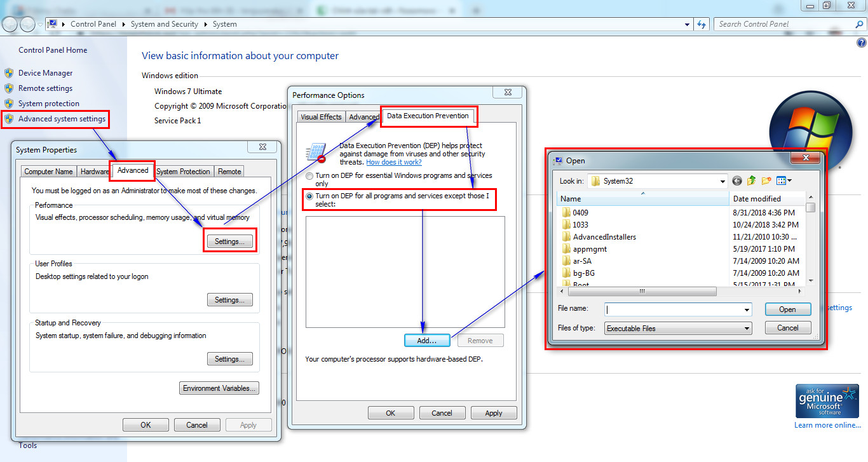
Task: Open the Files of type dropdown
Action: pos(747,329)
